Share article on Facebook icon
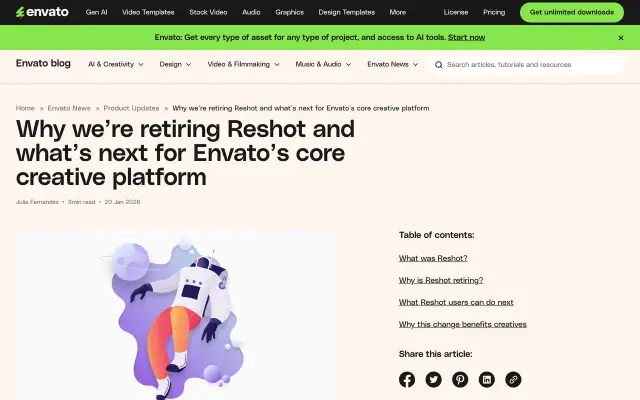Viewport: 640px width, 400px height. (407, 380)
